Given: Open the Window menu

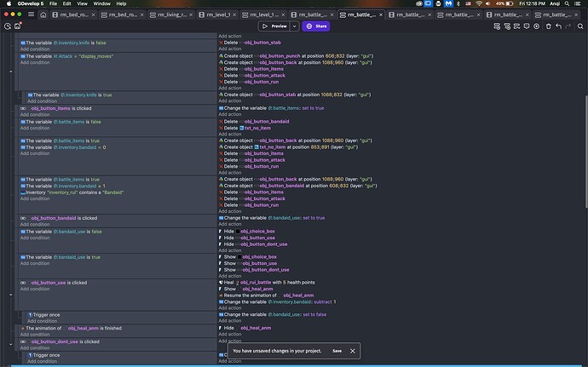Looking at the screenshot, I should coord(102,3).
